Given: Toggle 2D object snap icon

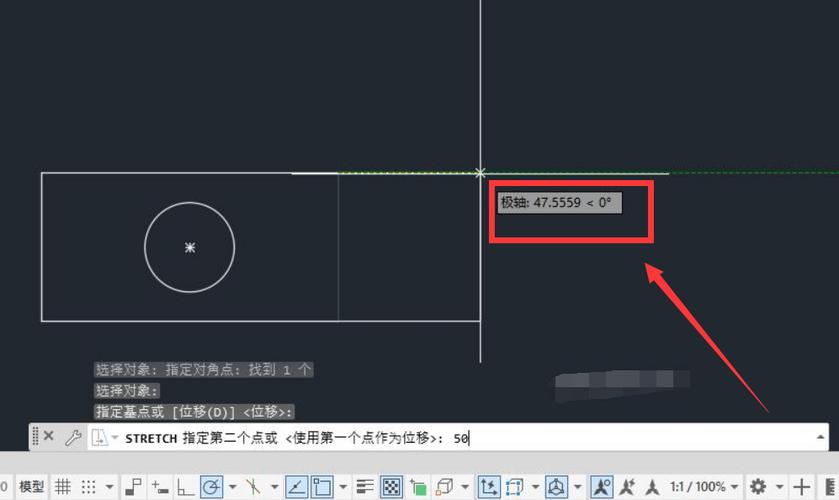Looking at the screenshot, I should [322, 487].
